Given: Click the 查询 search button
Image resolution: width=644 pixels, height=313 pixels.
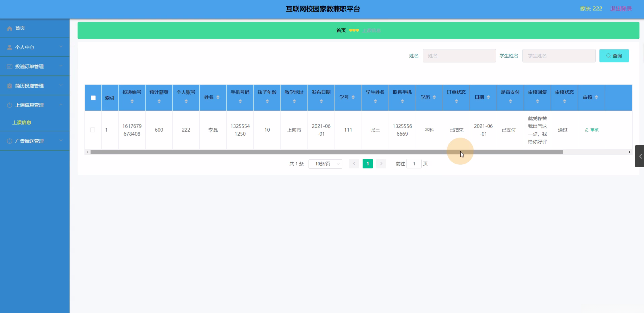Looking at the screenshot, I should (614, 56).
